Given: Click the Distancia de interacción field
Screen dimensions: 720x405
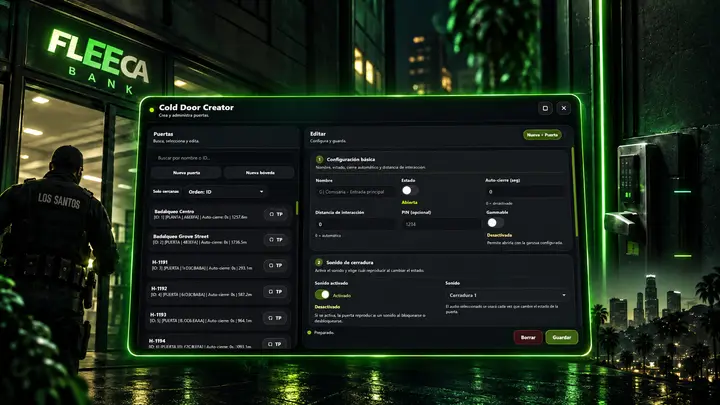Looking at the screenshot, I should (354, 224).
